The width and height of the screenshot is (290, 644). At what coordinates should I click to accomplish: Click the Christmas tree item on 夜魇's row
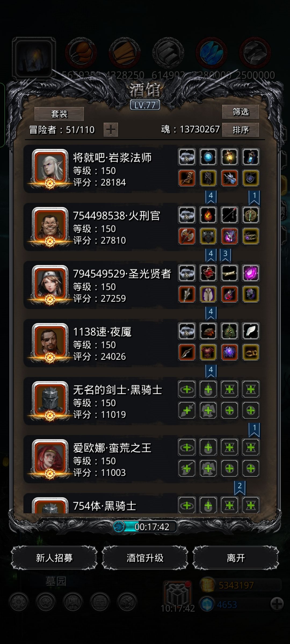click(229, 331)
